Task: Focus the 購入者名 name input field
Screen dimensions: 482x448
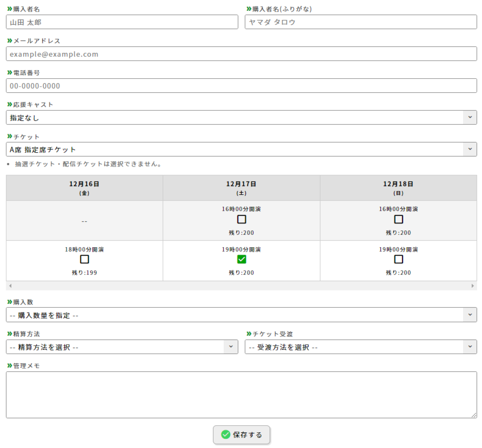Action: (122, 22)
